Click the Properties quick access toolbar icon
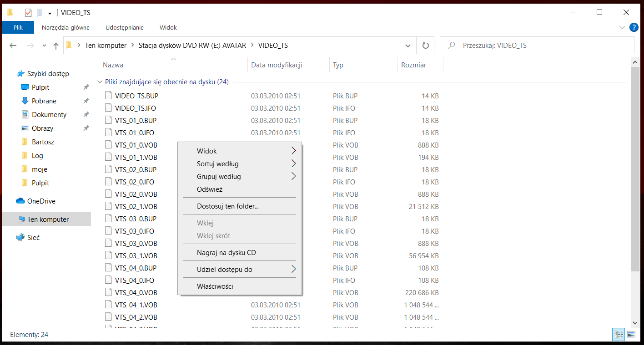The height and width of the screenshot is (347, 644). pyautogui.click(x=28, y=13)
